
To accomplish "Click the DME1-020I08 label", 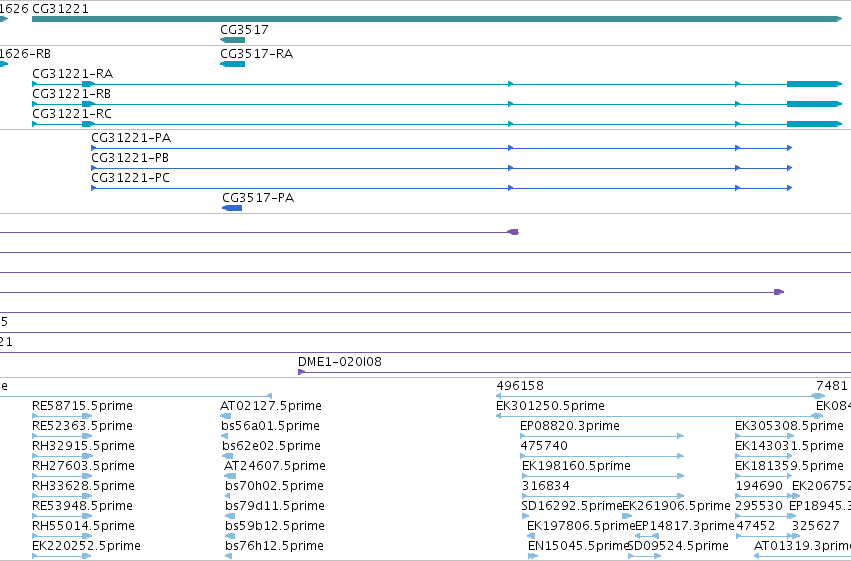I will pyautogui.click(x=340, y=362).
